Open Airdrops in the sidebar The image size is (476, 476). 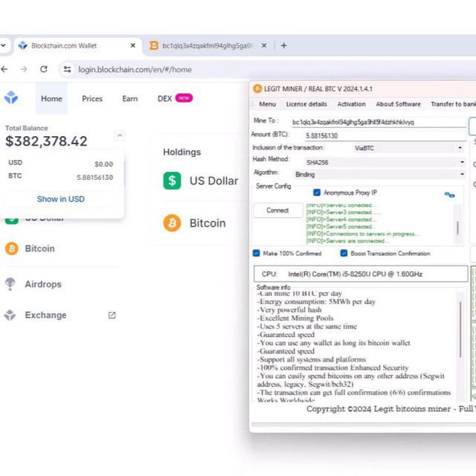[x=43, y=284]
